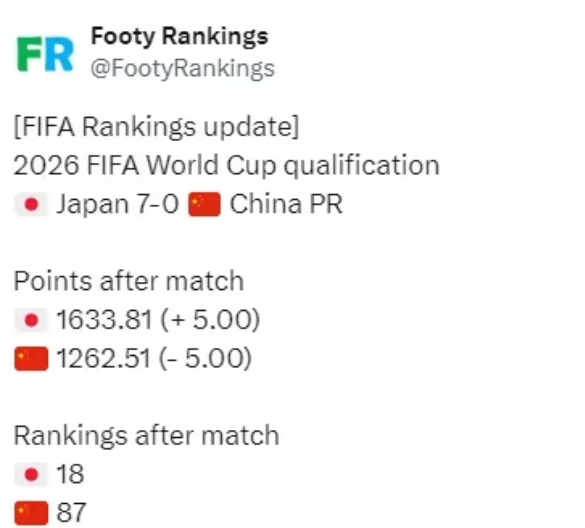Click the Japan flag beside Japan 7-0
The width and height of the screenshot is (585, 528).
point(31,204)
